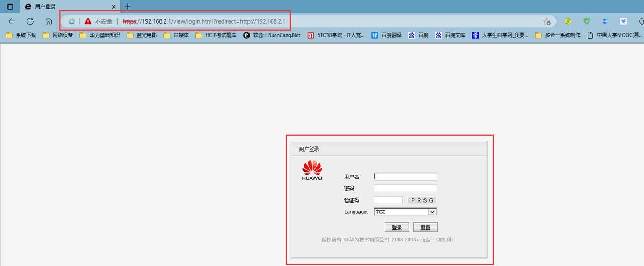Click the green circular extension icon

coord(568,21)
